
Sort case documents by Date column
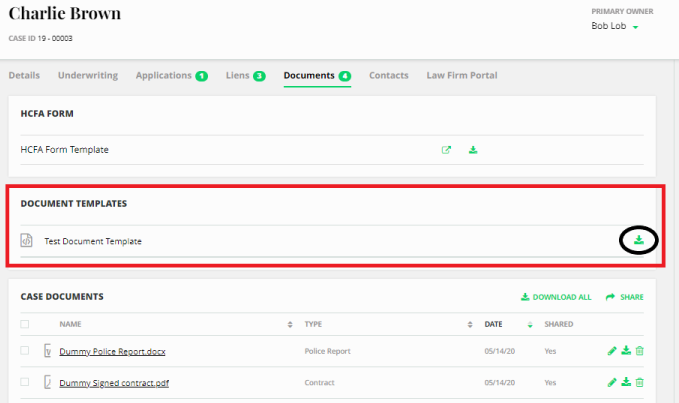point(529,324)
